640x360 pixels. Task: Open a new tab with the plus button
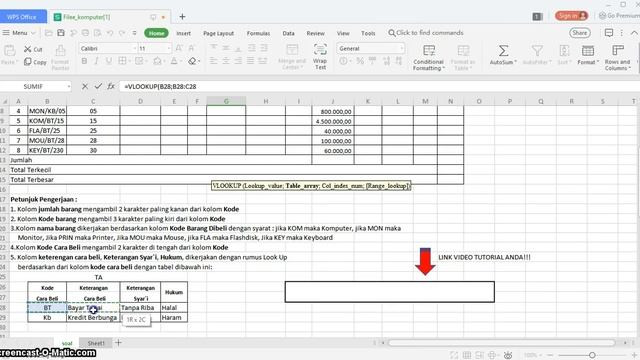tap(182, 17)
